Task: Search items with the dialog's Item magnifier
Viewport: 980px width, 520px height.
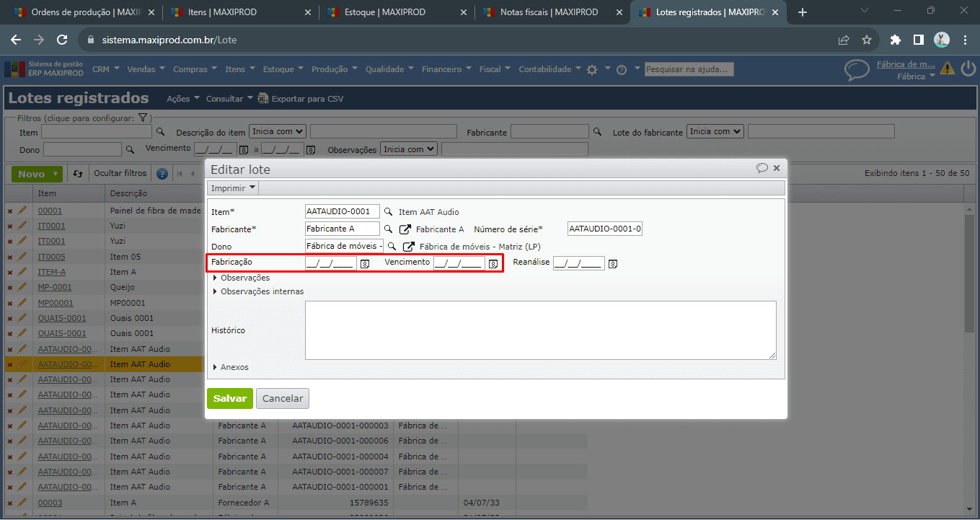Action: [388, 211]
